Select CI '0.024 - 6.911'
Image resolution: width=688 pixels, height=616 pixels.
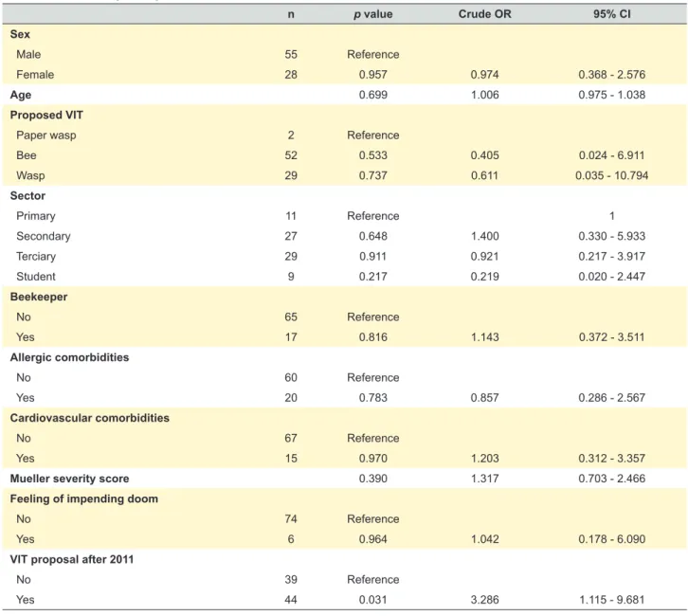611,155
